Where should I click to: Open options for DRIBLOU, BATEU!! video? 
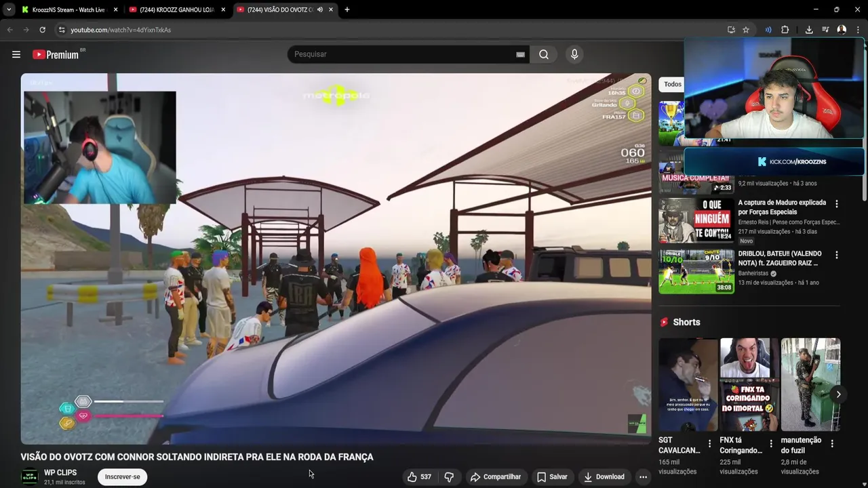coord(836,255)
